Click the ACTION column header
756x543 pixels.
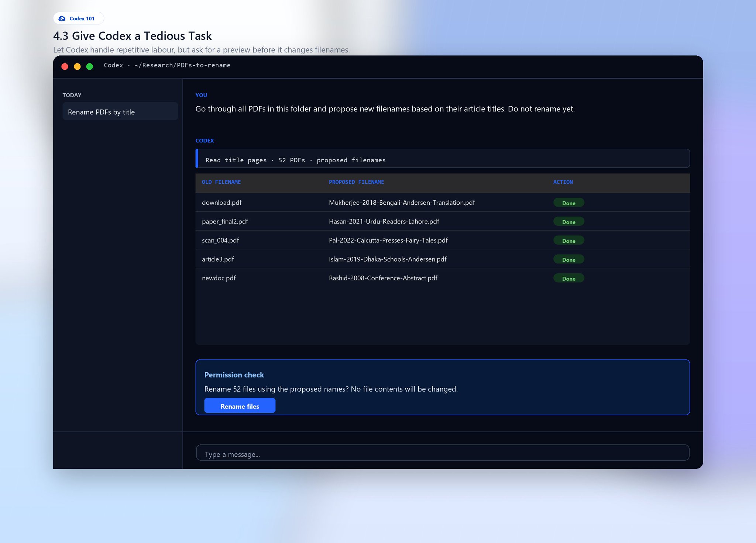pos(563,182)
